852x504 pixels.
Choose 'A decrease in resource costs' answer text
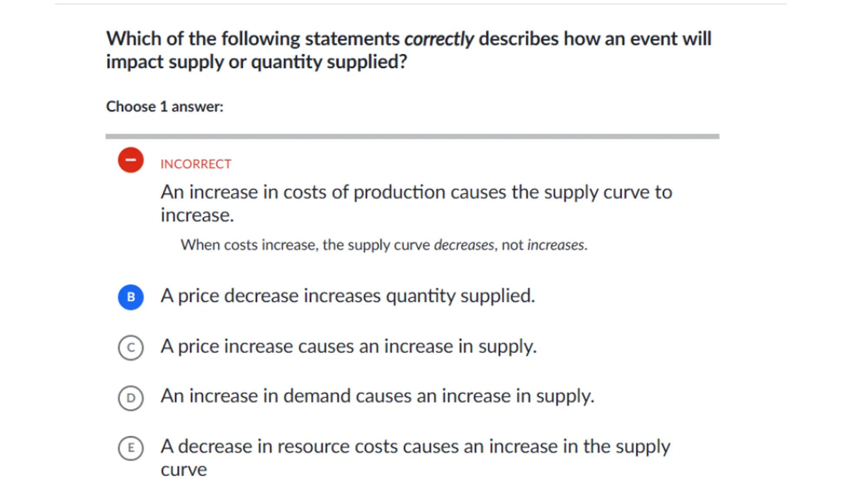[x=415, y=446]
